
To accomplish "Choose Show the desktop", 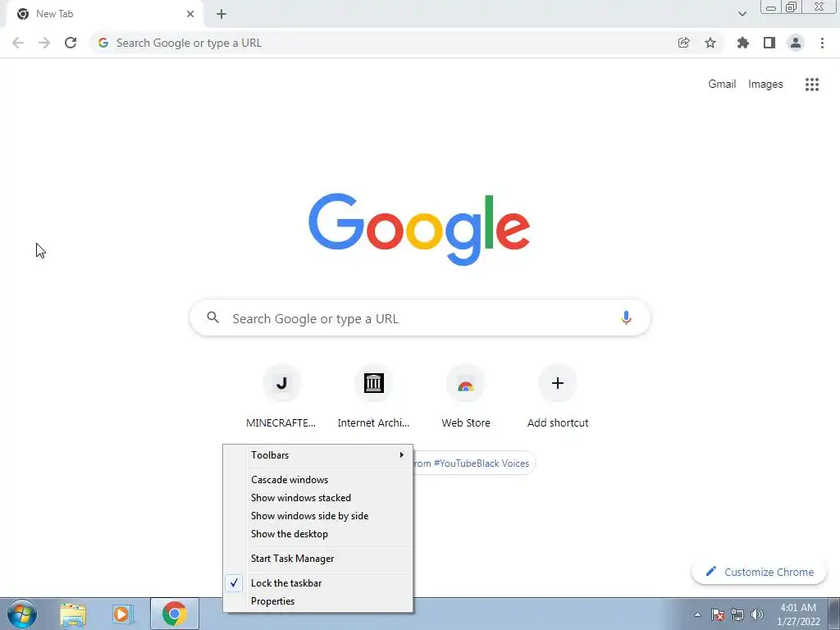I will point(318,534).
